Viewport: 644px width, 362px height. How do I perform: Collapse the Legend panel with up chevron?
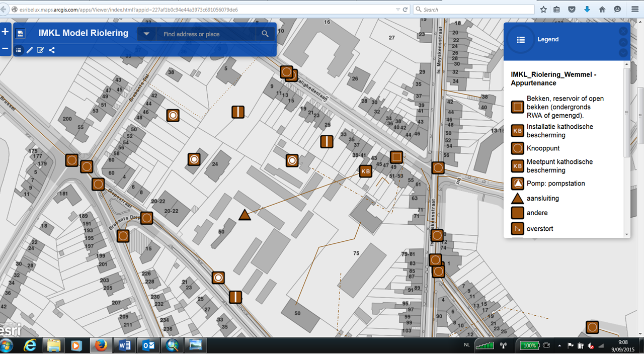(x=623, y=42)
